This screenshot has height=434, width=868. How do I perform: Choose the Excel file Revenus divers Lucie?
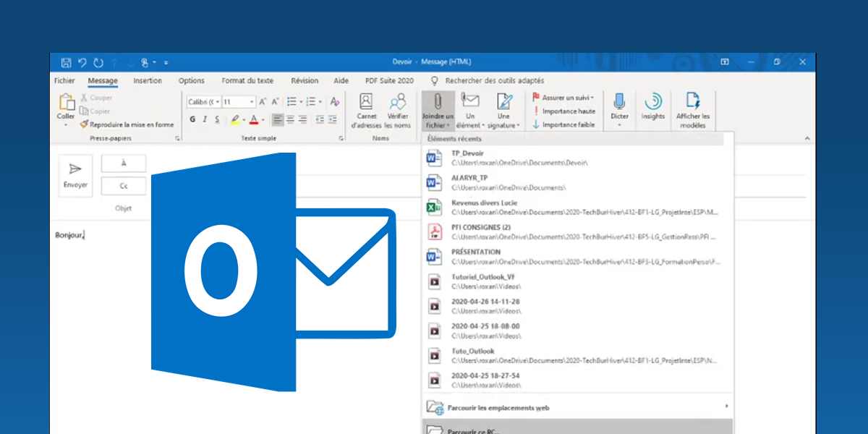pos(577,208)
